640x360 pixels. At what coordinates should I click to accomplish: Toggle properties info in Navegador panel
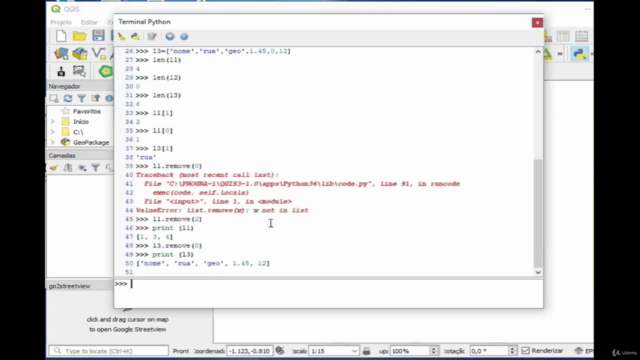point(109,98)
